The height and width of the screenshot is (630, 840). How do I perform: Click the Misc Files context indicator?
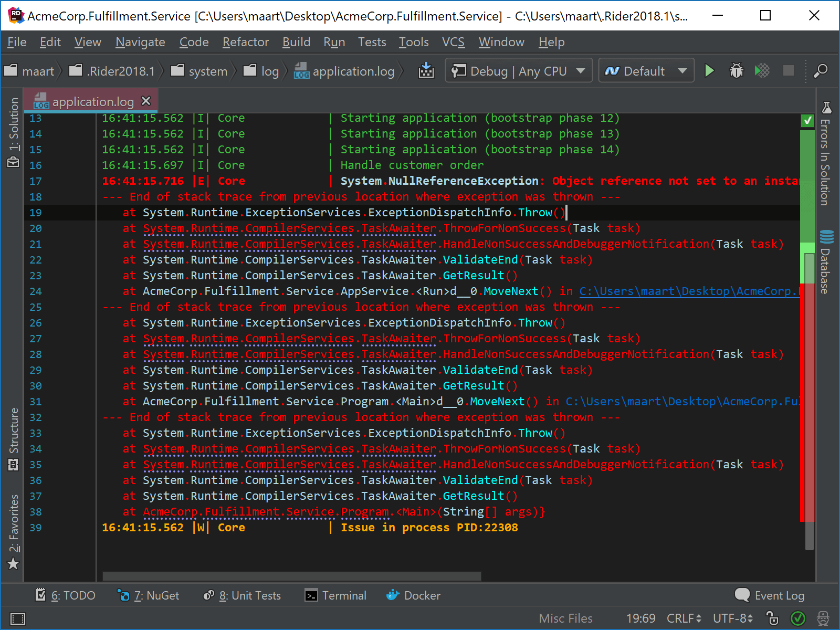(565, 618)
